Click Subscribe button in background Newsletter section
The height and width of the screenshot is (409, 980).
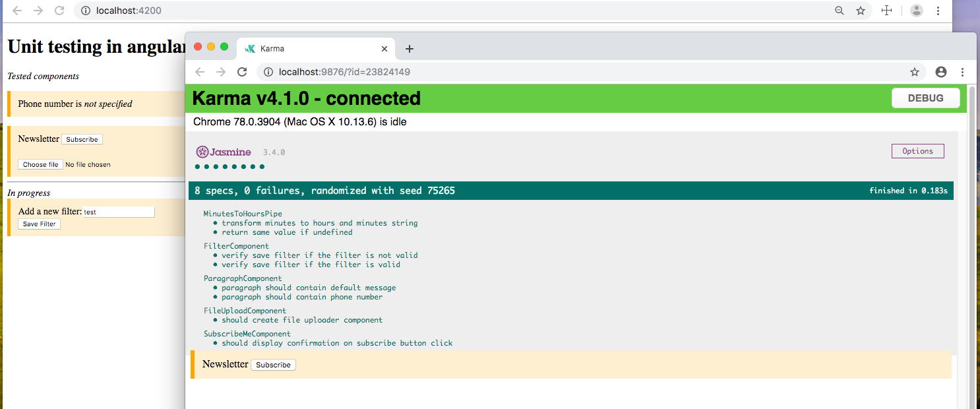[82, 139]
